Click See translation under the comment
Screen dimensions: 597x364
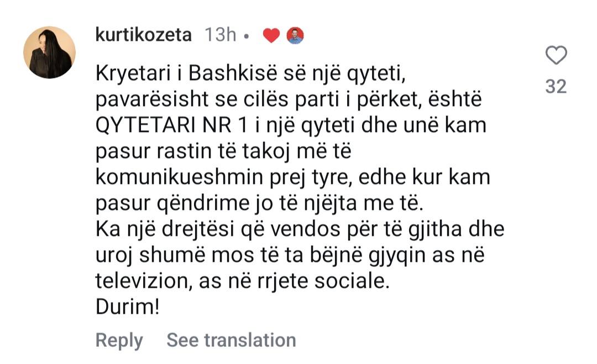(231, 340)
